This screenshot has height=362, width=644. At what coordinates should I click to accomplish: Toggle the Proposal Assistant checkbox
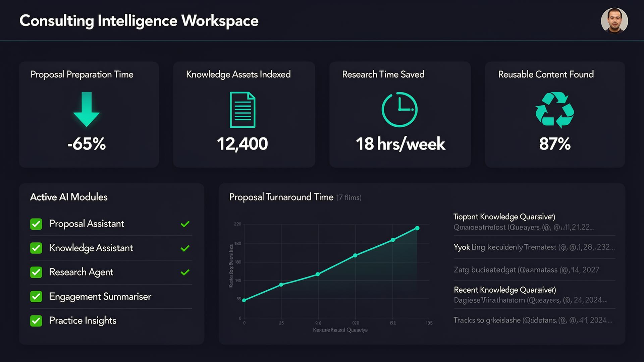click(36, 224)
